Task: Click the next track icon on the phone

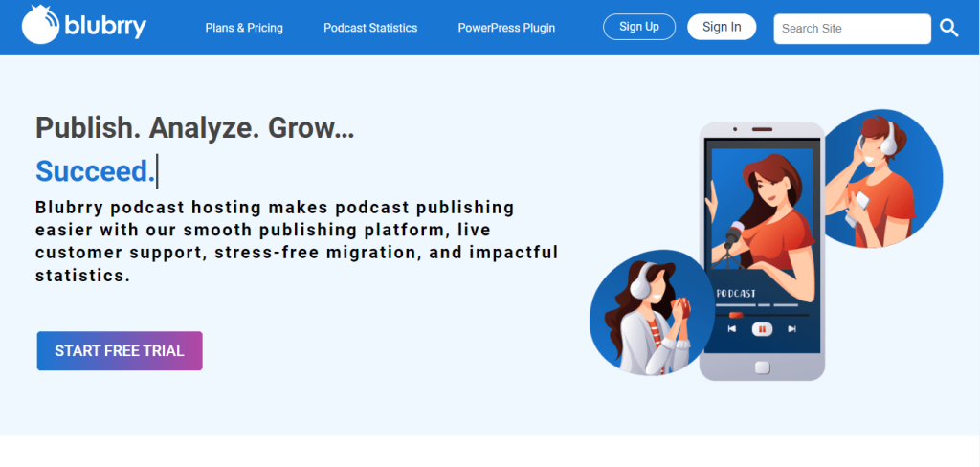Action: point(791,329)
